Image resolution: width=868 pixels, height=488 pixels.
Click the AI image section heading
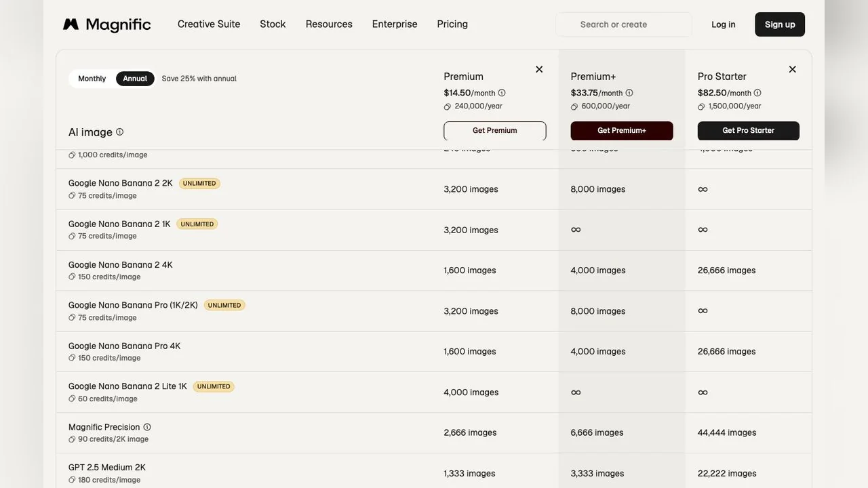(90, 132)
